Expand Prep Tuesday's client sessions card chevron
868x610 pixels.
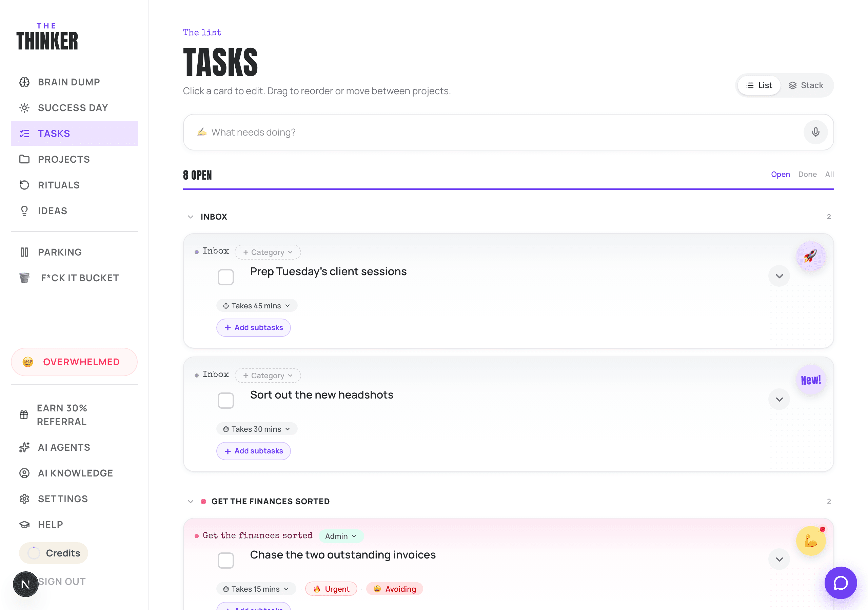(779, 276)
